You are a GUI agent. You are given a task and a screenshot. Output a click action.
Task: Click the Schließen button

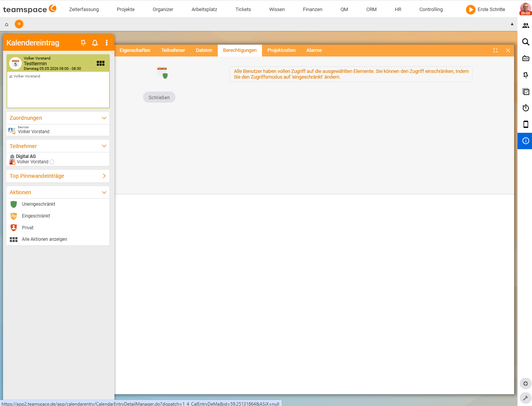pos(159,97)
